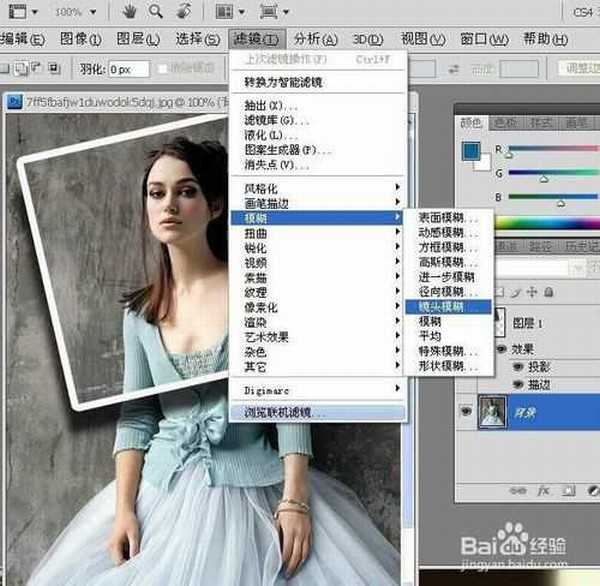The image size is (600, 586).
Task: Hide the 投影 drop shadow effect
Action: (516, 367)
